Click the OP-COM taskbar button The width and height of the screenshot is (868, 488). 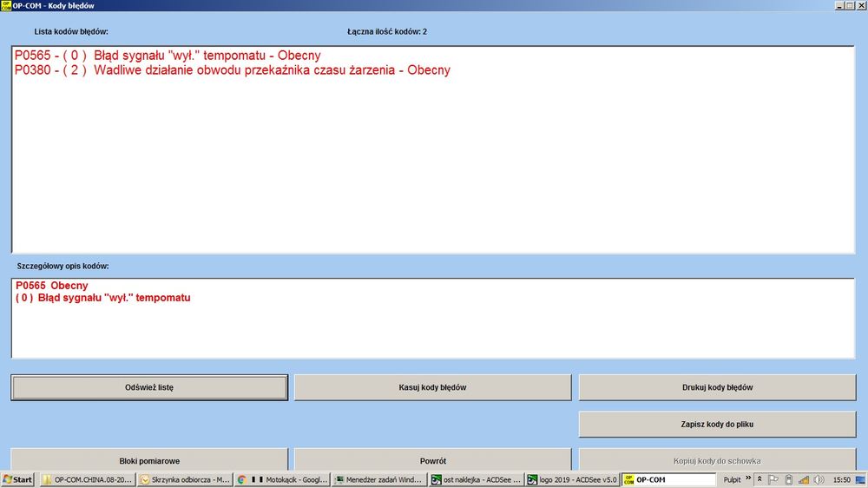pyautogui.click(x=668, y=479)
